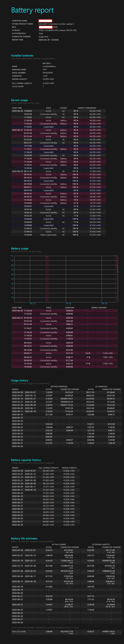Click chemistry value "LION"
The image size is (124, 644).
click(45, 76)
